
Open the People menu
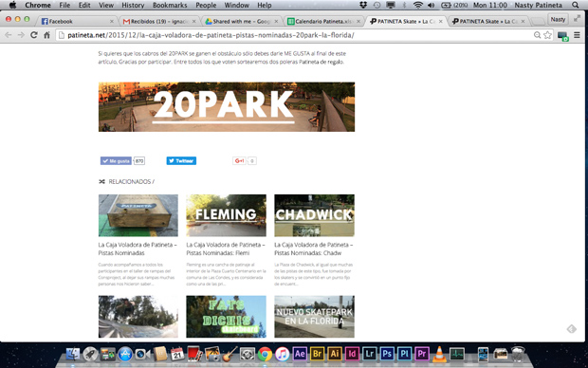coord(206,5)
